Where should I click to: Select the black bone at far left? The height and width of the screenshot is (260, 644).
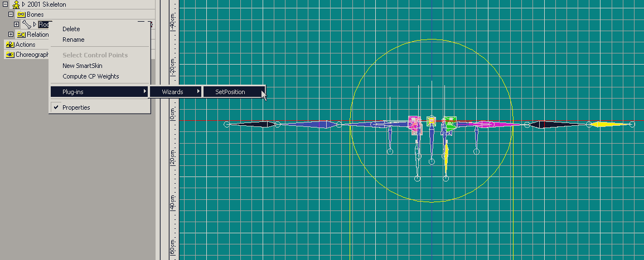pyautogui.click(x=251, y=124)
